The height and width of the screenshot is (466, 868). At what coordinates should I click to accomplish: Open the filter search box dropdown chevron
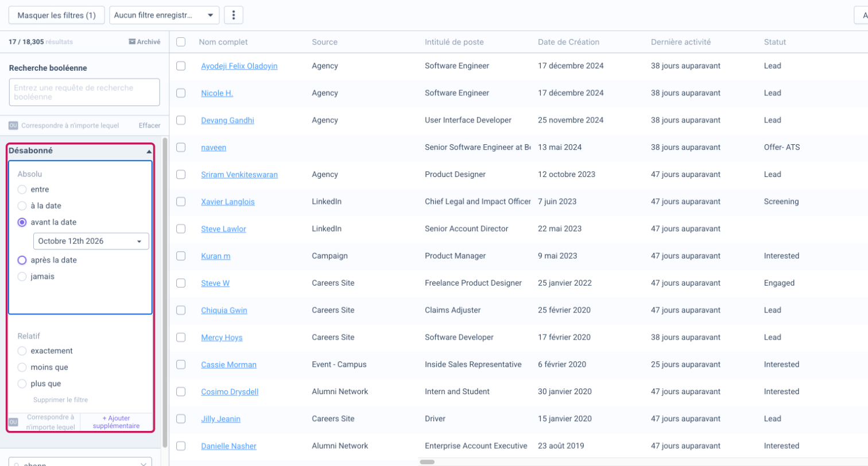pyautogui.click(x=144, y=464)
